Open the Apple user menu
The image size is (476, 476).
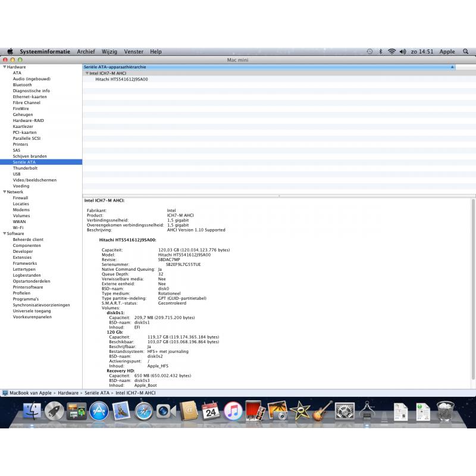(x=447, y=52)
